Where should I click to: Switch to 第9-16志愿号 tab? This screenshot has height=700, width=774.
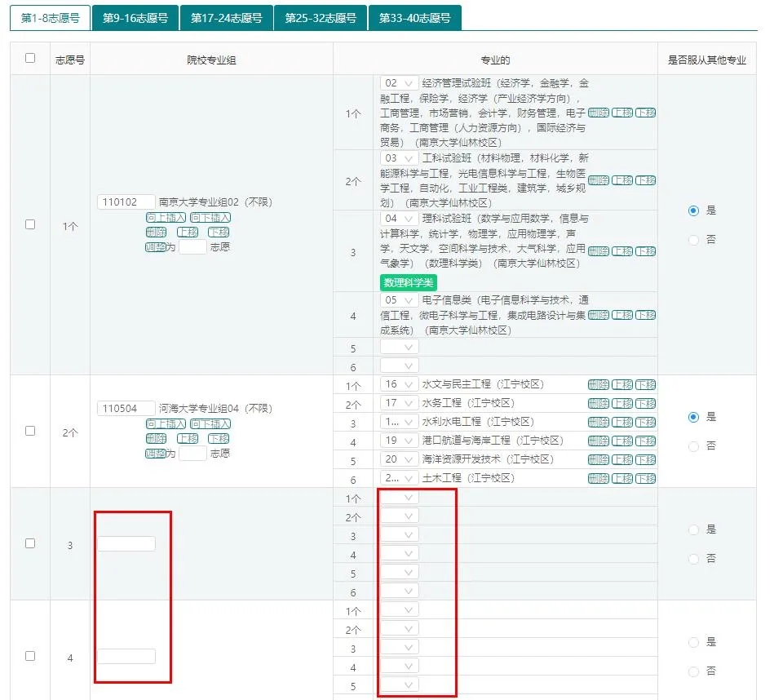[x=135, y=18]
